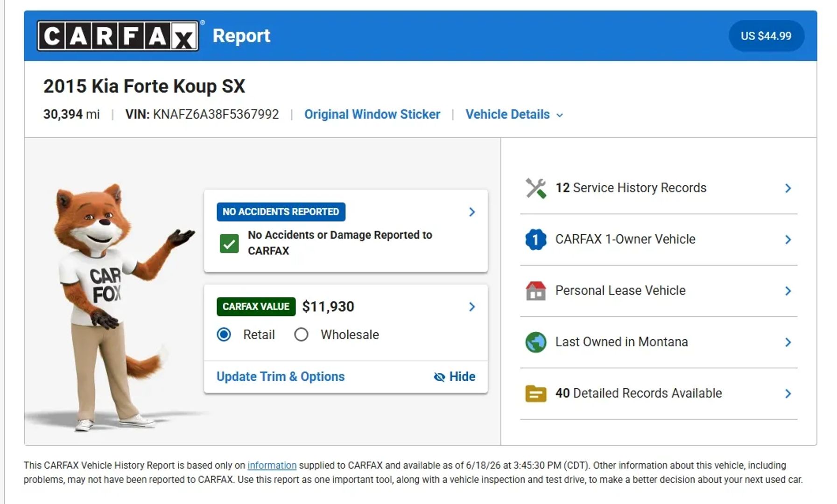Click the blue 1-Owner badge icon
The height and width of the screenshot is (504, 837).
tap(535, 239)
